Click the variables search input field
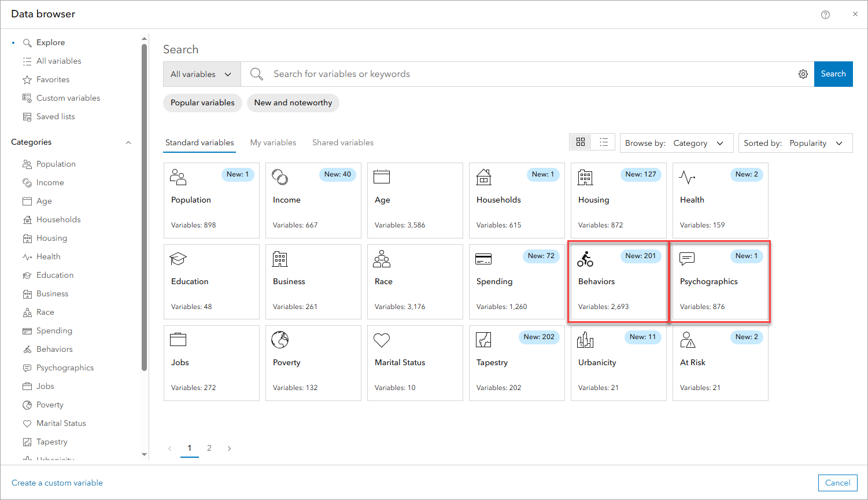Viewport: 868px width, 500px height. point(520,74)
